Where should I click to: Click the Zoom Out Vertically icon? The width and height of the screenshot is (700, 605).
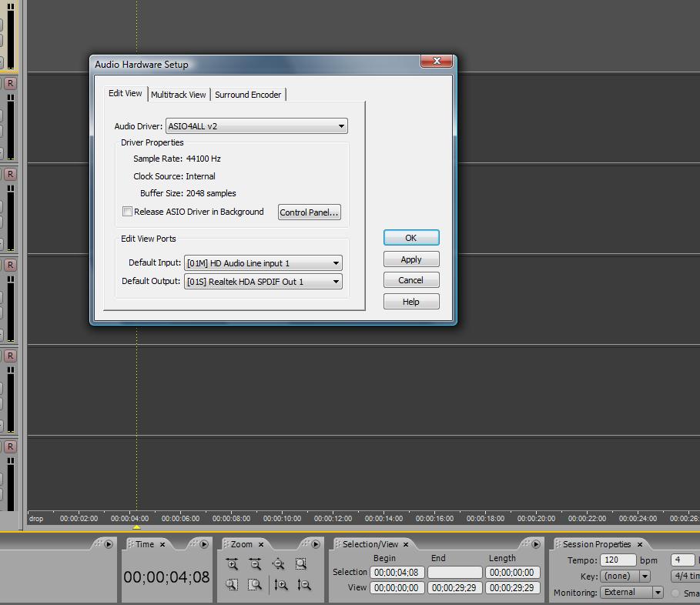304,584
